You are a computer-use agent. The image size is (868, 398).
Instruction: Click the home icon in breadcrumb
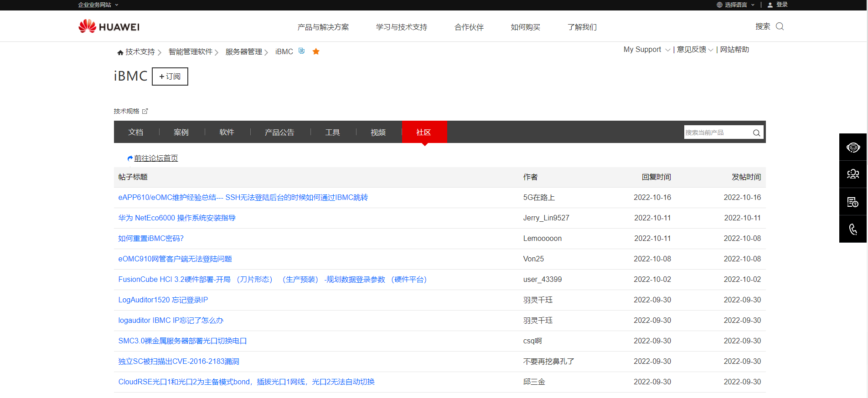[120, 52]
